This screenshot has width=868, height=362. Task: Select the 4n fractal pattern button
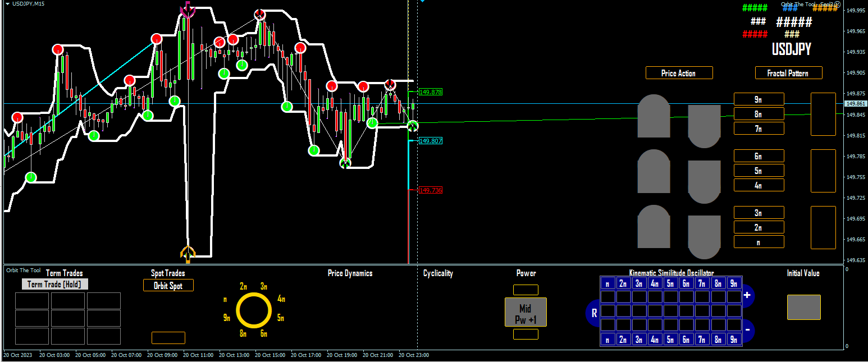coord(759,185)
